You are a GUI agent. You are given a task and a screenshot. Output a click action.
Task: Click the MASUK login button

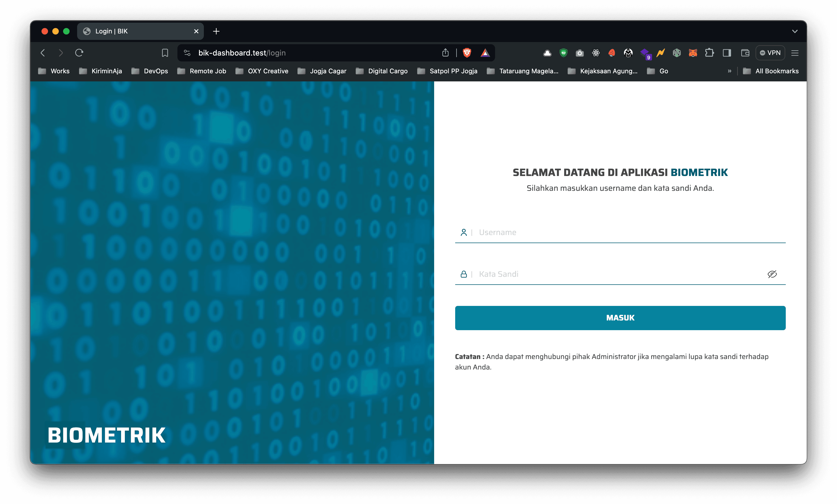tap(620, 317)
